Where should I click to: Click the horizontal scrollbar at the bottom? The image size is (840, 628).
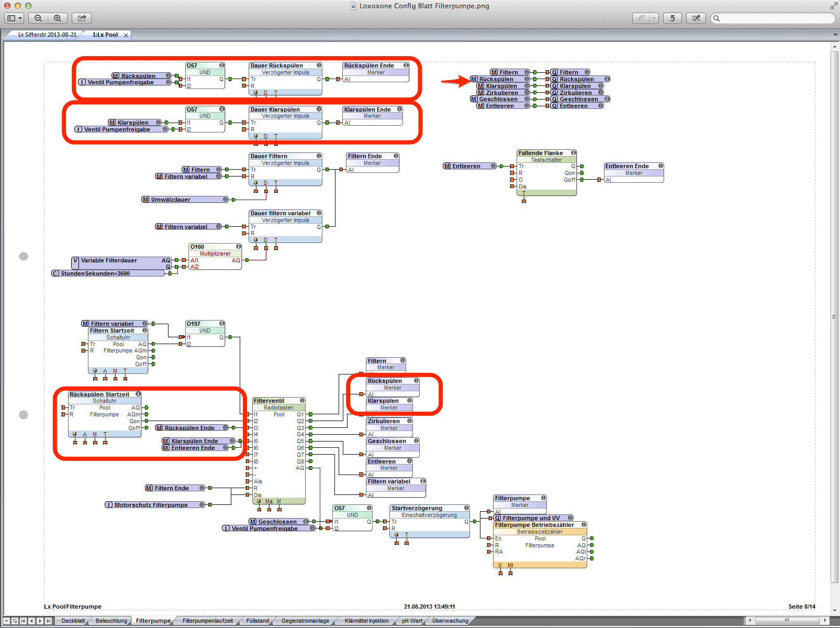786,621
